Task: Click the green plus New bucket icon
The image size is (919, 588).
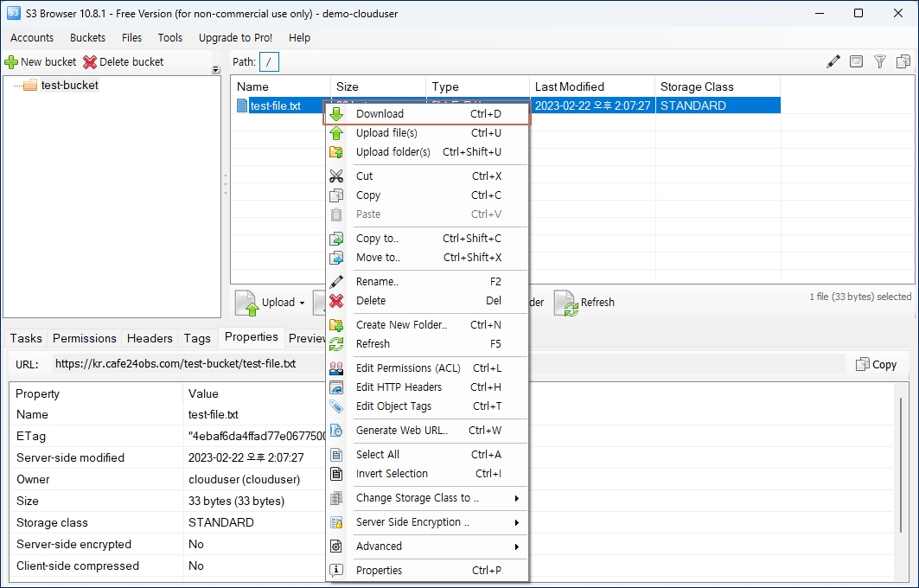Action: coord(11,62)
